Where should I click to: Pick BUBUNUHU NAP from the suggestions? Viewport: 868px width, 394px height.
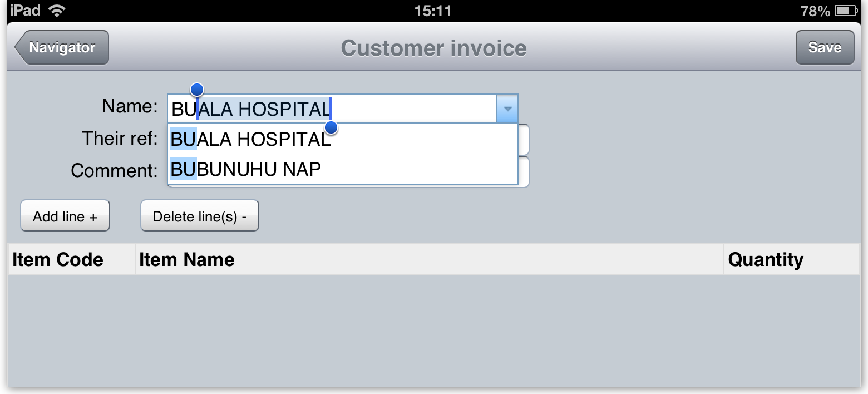pos(246,169)
